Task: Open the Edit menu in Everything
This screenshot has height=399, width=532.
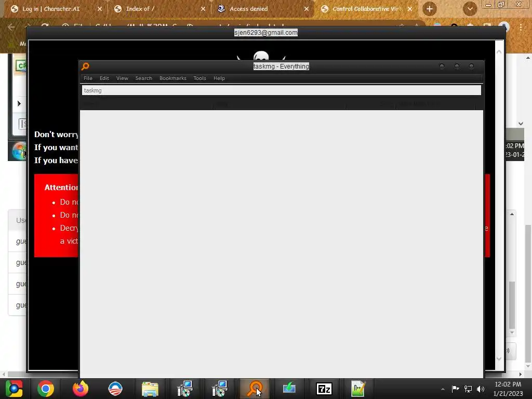Action: 104,78
